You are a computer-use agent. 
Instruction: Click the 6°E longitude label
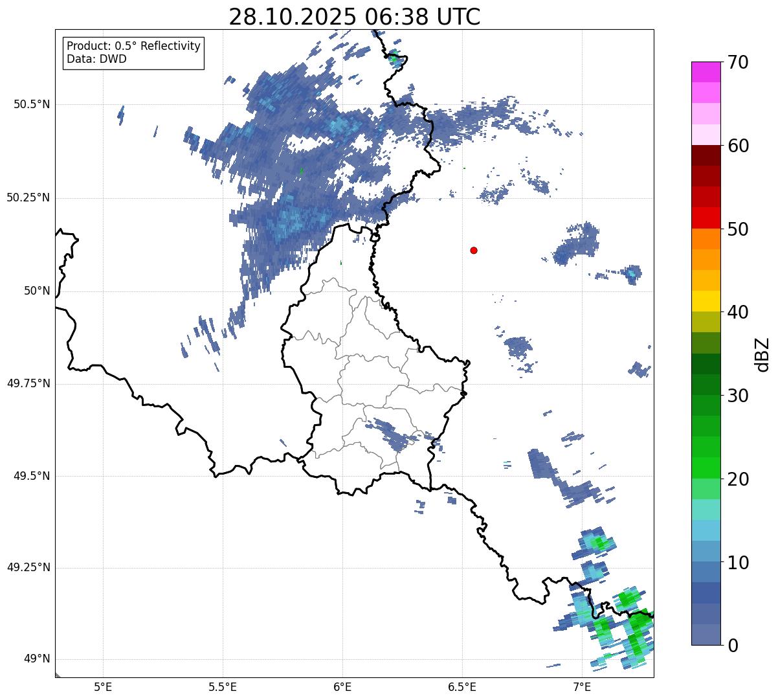click(342, 686)
